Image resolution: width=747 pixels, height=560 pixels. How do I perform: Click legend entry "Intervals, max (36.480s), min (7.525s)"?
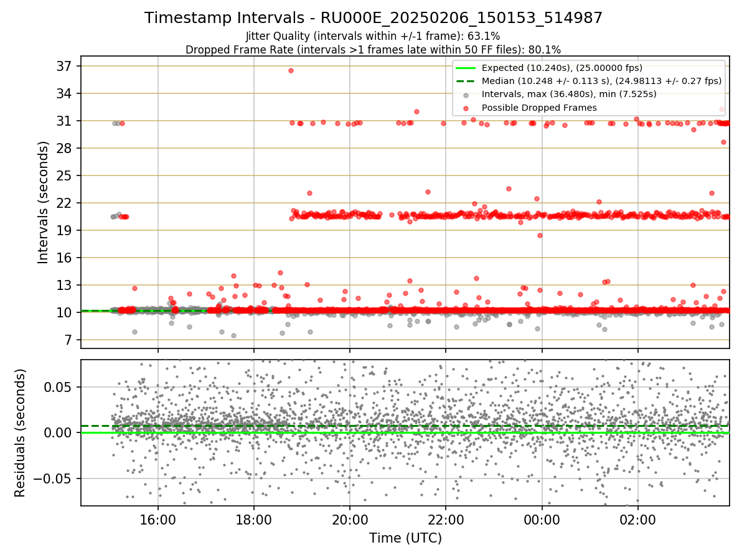569,94
